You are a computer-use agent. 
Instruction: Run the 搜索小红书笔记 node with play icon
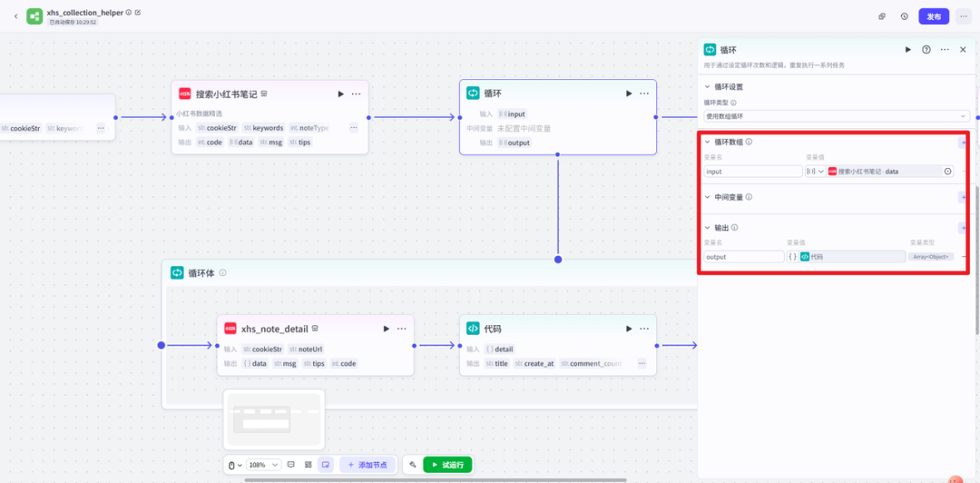point(341,94)
